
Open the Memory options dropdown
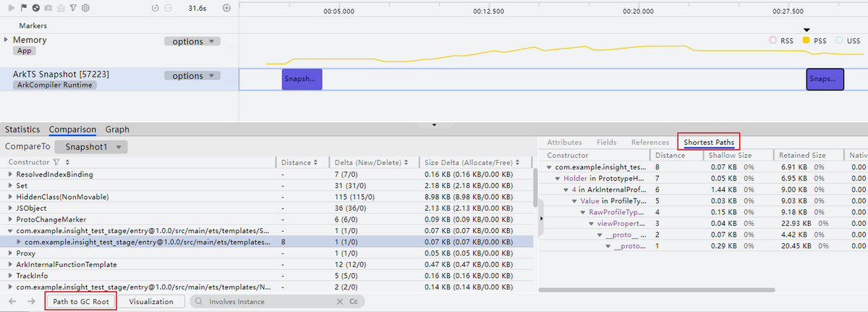coord(192,41)
